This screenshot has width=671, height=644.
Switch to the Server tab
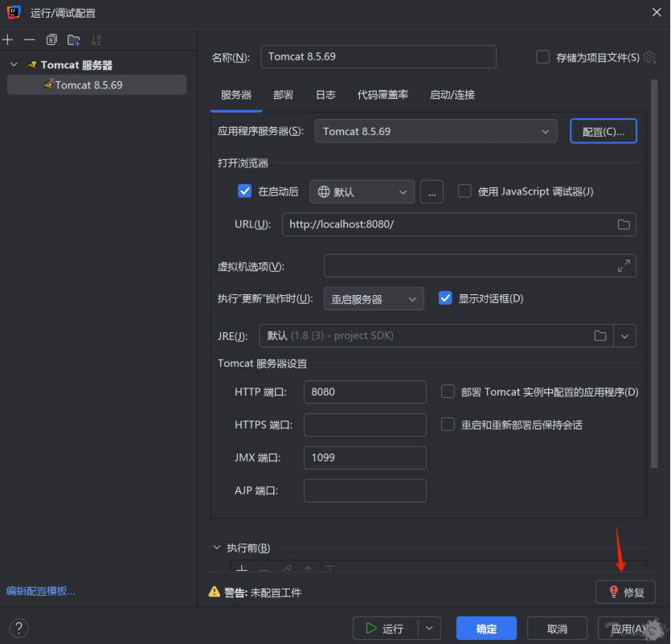tap(236, 95)
